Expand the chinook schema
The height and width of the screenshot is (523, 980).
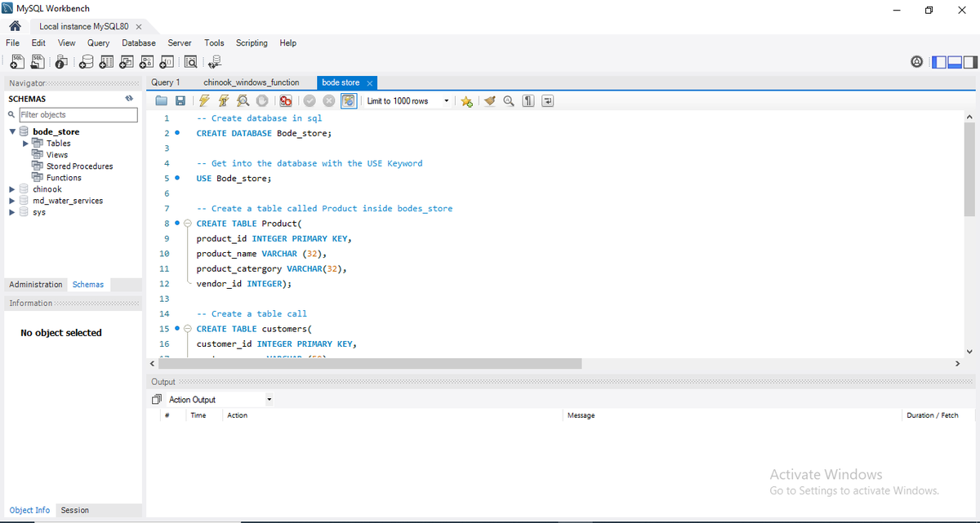pyautogui.click(x=12, y=189)
